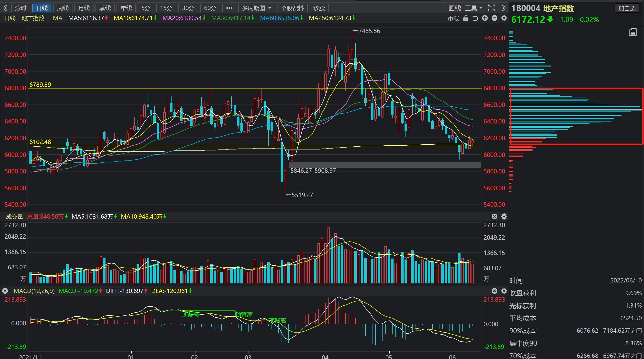Viewport: 644px width, 359px height.
Task: Click the undo arrow icon
Action: point(475,18)
